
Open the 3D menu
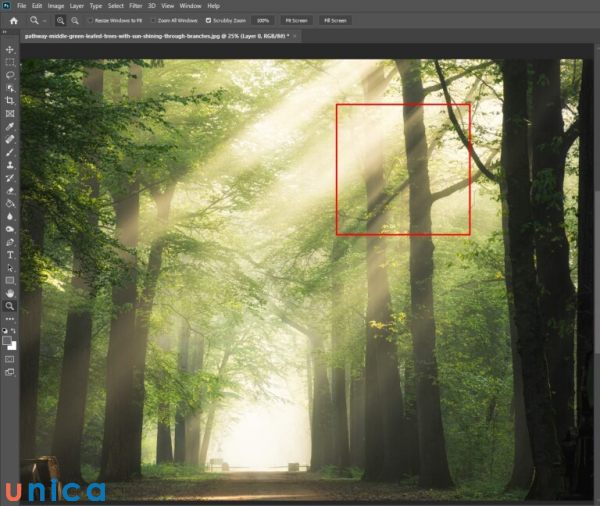[x=152, y=6]
